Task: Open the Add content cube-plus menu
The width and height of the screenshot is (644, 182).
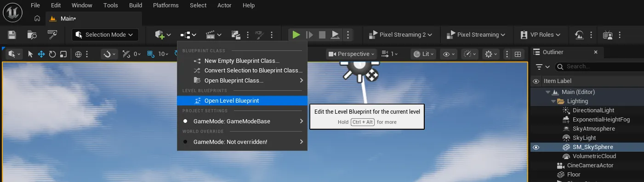Action: (163, 35)
